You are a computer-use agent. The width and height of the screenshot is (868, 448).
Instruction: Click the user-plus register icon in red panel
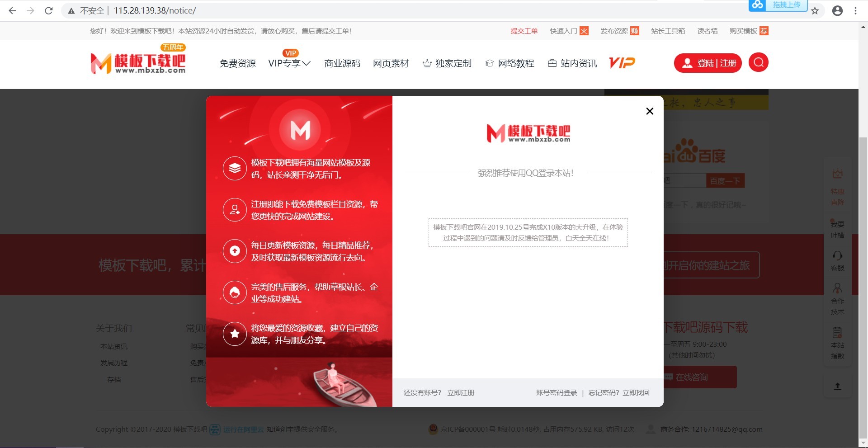coord(235,210)
